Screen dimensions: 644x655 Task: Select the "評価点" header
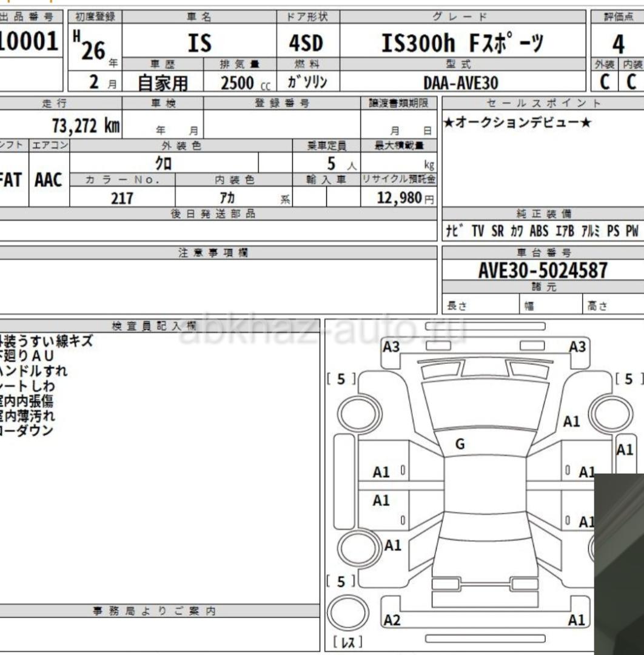tap(619, 17)
